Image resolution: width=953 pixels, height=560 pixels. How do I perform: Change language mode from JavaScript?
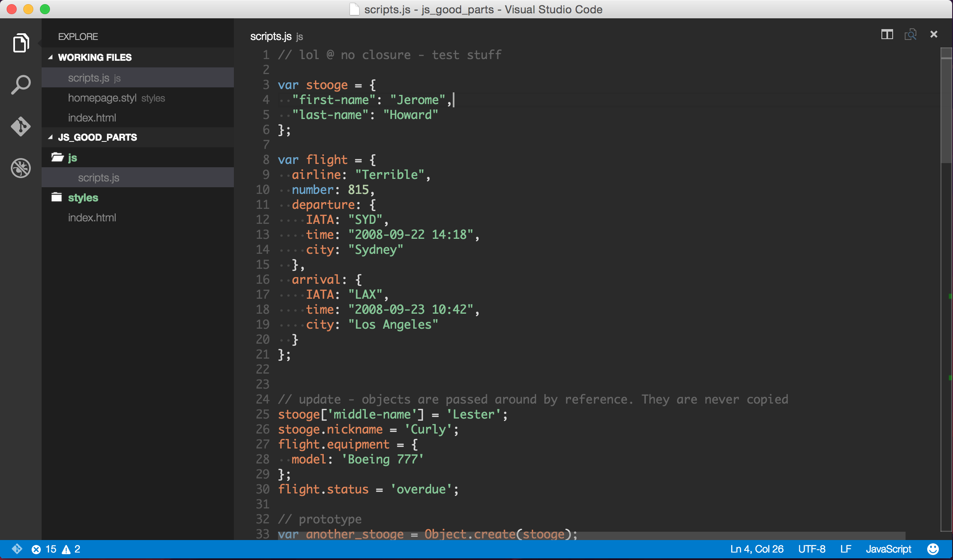click(x=888, y=549)
